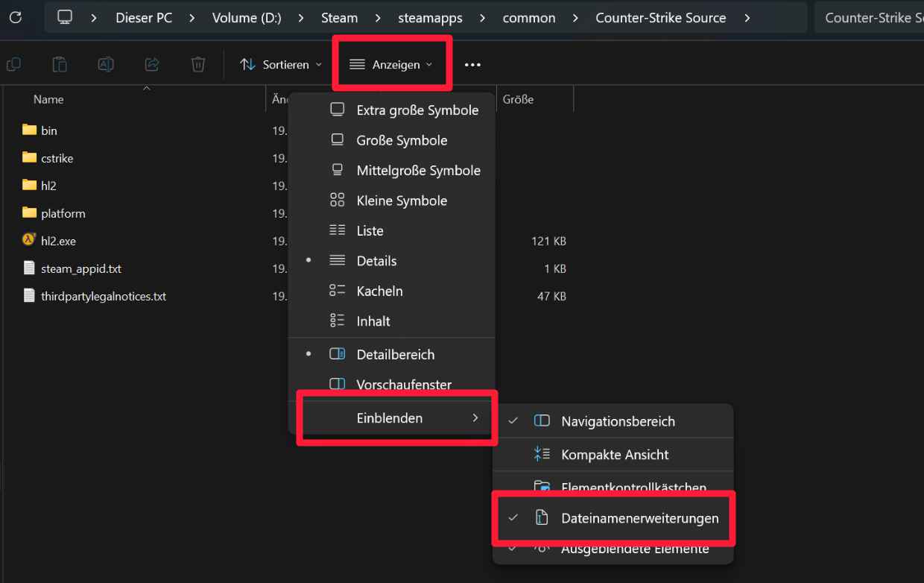
Task: Go to Steam folder in breadcrumb
Action: pyautogui.click(x=340, y=17)
